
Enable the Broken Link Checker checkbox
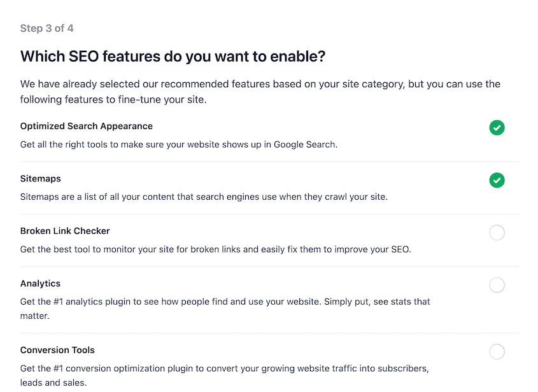[497, 233]
